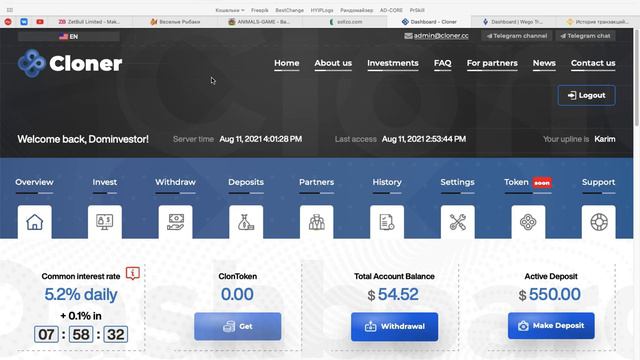Switch to the soltco.com browser tab
640x360 pixels.
tap(346, 22)
